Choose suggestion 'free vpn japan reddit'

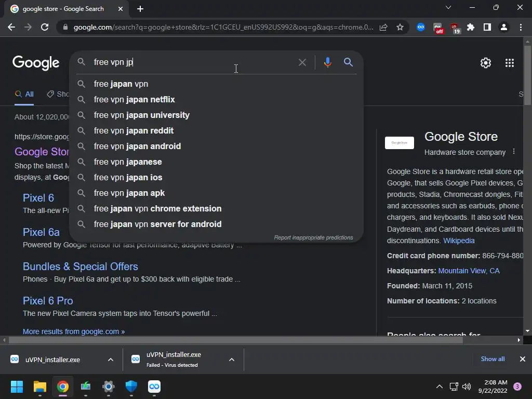(217, 130)
